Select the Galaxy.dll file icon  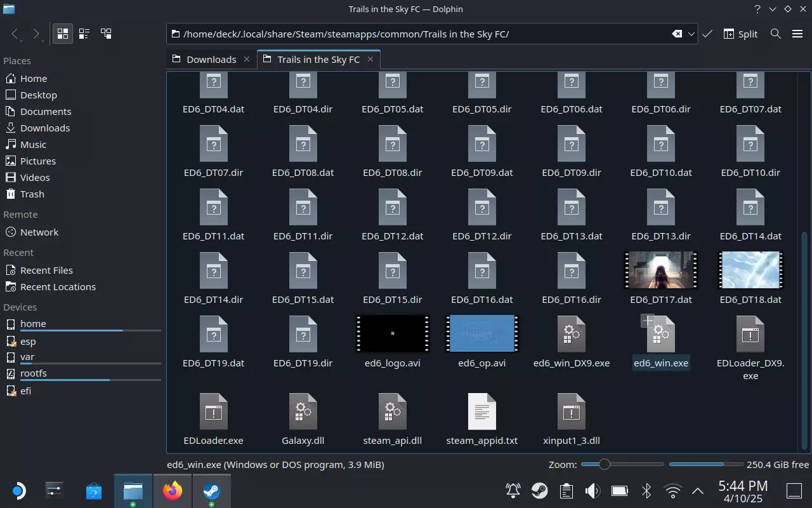tap(303, 411)
